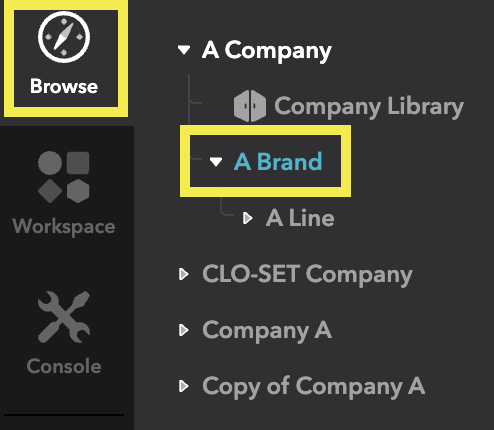
Task: Expand the Copy of Company A arrow
Action: click(184, 386)
